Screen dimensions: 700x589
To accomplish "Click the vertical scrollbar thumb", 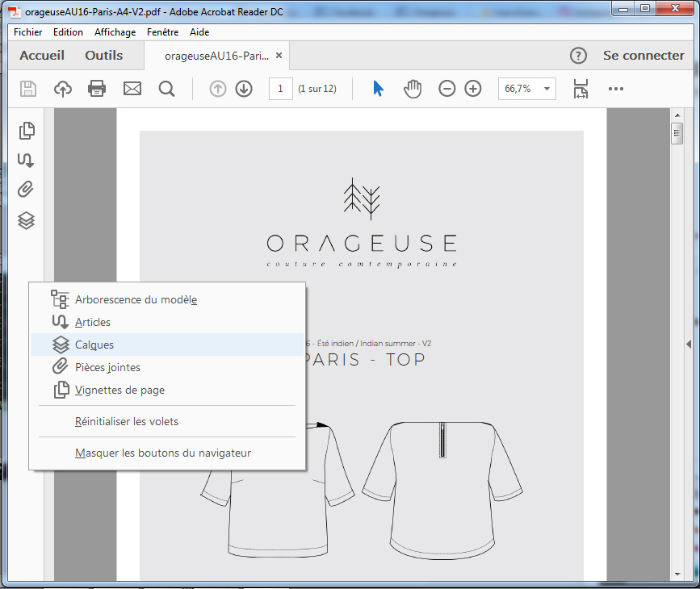I will [x=677, y=133].
